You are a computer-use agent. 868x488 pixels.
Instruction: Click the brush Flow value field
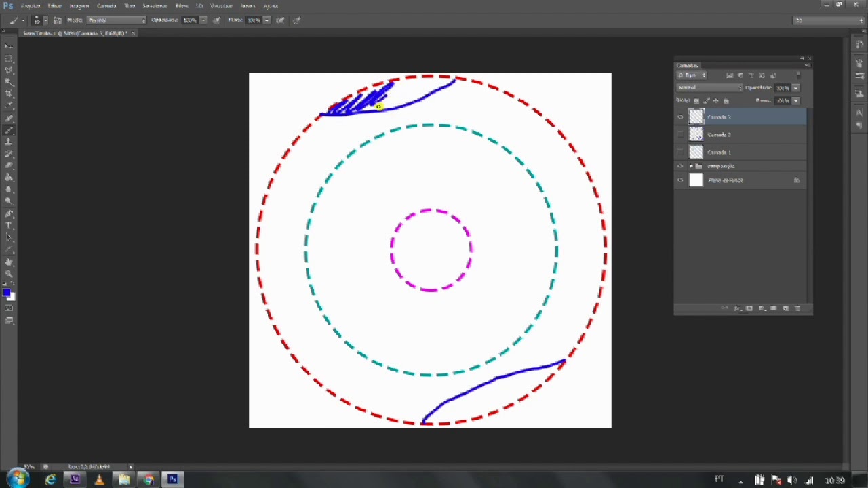click(x=254, y=20)
